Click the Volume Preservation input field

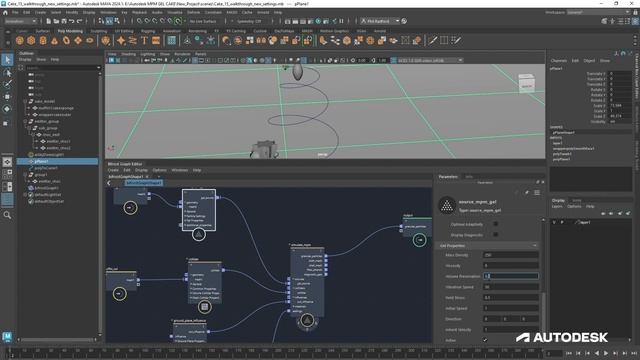tap(510, 276)
